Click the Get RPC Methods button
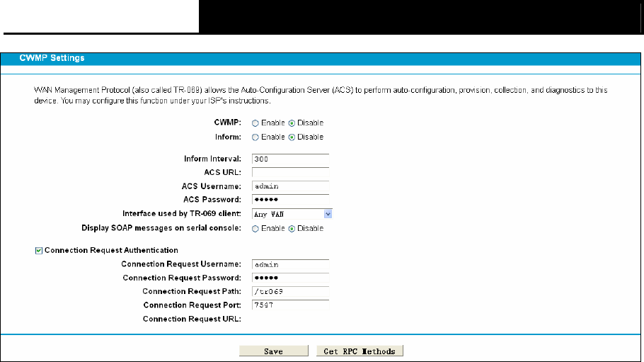The height and width of the screenshot is (362, 644). 360,351
